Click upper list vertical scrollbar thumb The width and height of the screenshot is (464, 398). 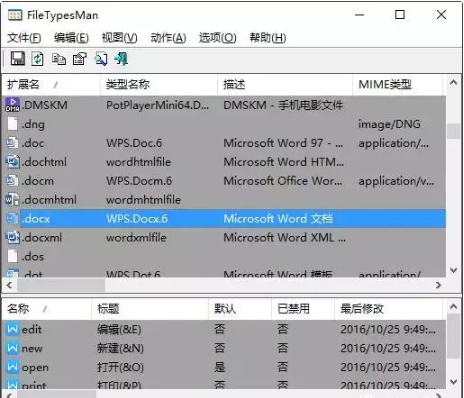(x=453, y=131)
